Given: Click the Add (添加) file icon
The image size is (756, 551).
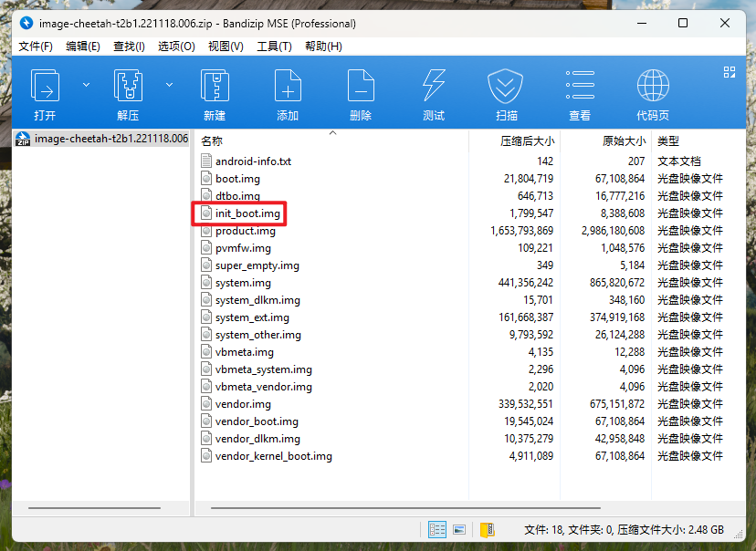Looking at the screenshot, I should point(288,86).
